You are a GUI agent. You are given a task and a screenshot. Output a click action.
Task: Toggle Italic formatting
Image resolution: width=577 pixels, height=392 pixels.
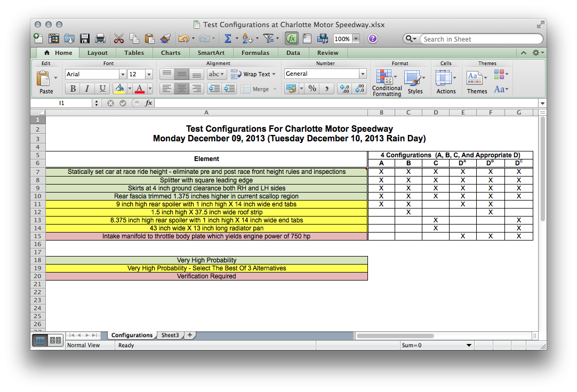[x=87, y=89]
